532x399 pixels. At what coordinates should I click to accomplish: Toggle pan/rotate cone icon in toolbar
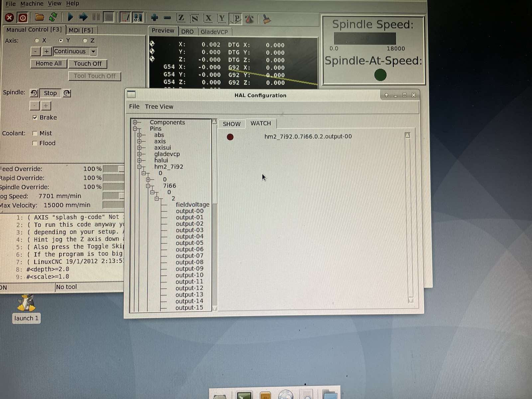[249, 19]
